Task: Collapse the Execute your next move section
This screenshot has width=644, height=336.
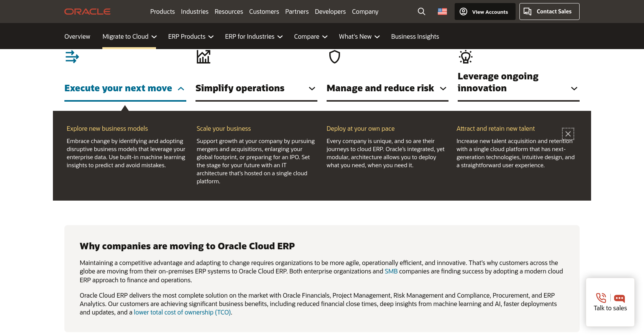Action: pyautogui.click(x=125, y=88)
